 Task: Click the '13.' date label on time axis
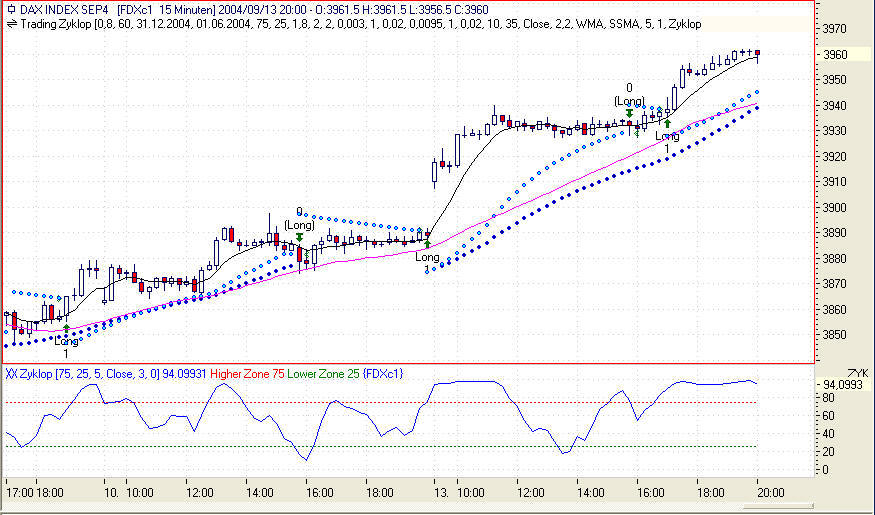(442, 493)
